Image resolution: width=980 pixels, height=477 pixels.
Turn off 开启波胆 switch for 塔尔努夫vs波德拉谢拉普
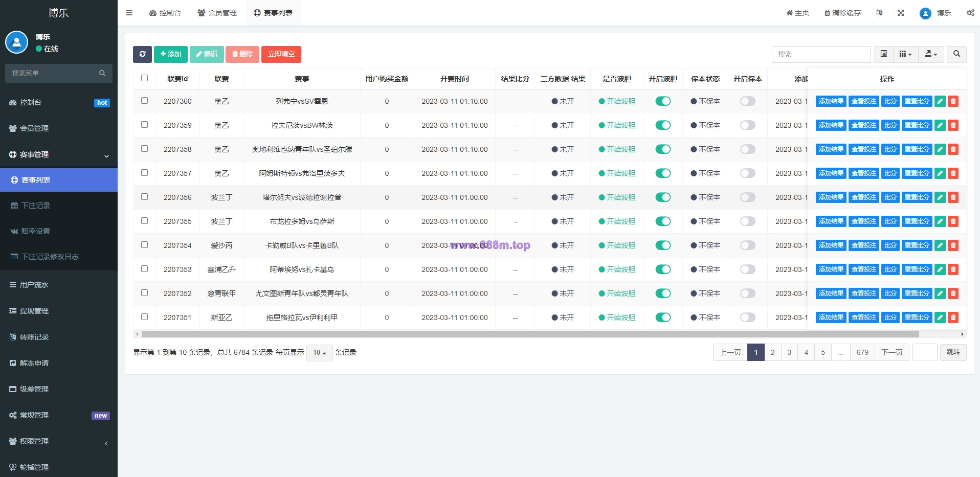tap(663, 197)
